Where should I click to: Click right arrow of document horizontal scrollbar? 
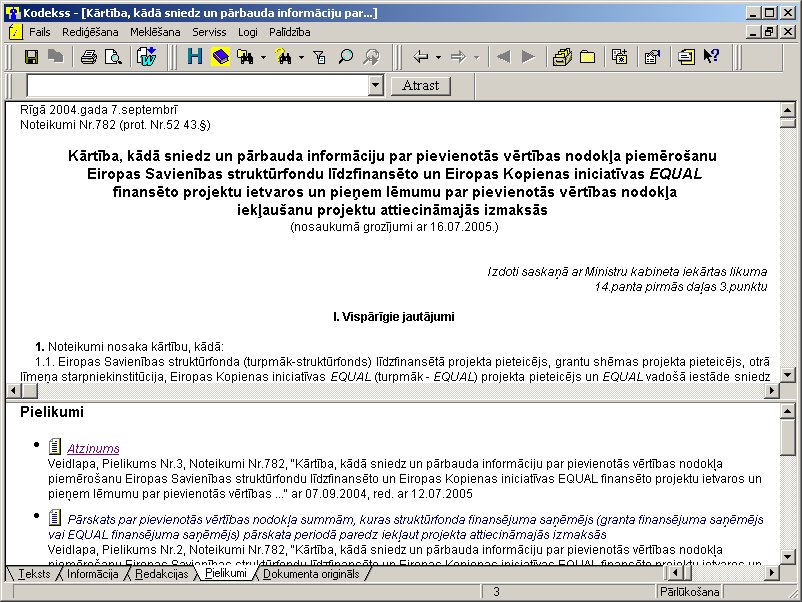click(x=772, y=391)
